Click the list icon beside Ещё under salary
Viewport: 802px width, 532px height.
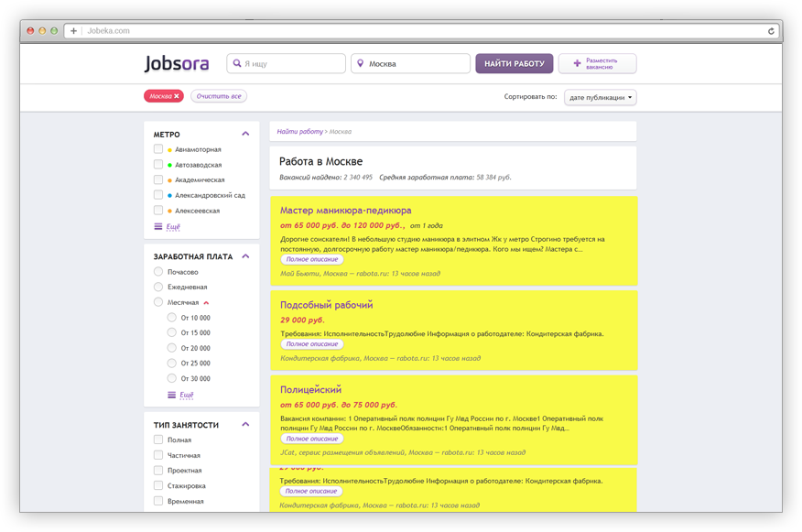(x=172, y=395)
